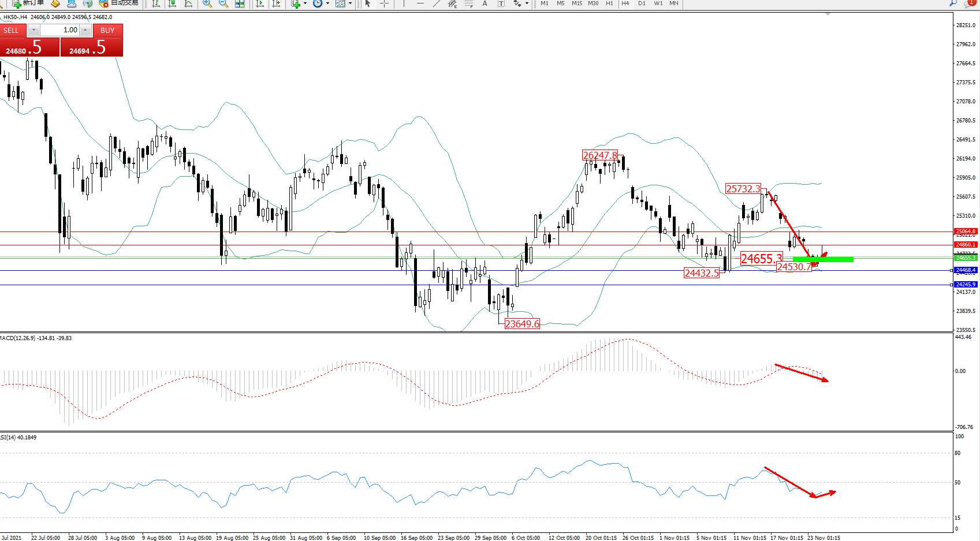Screen dimensions: 980x541
Task: Open the chat notifications bubble icon
Action: (971, 3)
